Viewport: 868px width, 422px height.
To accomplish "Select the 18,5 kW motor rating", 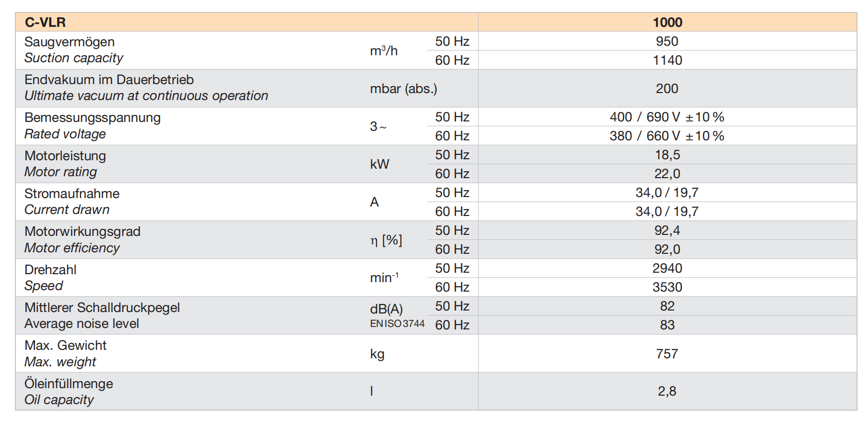I will 667,155.
